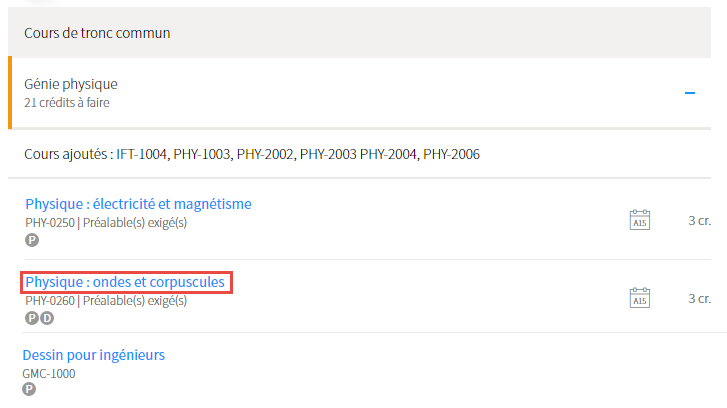Click the P badge under PHY-0260
The height and width of the screenshot is (408, 727).
[x=32, y=318]
